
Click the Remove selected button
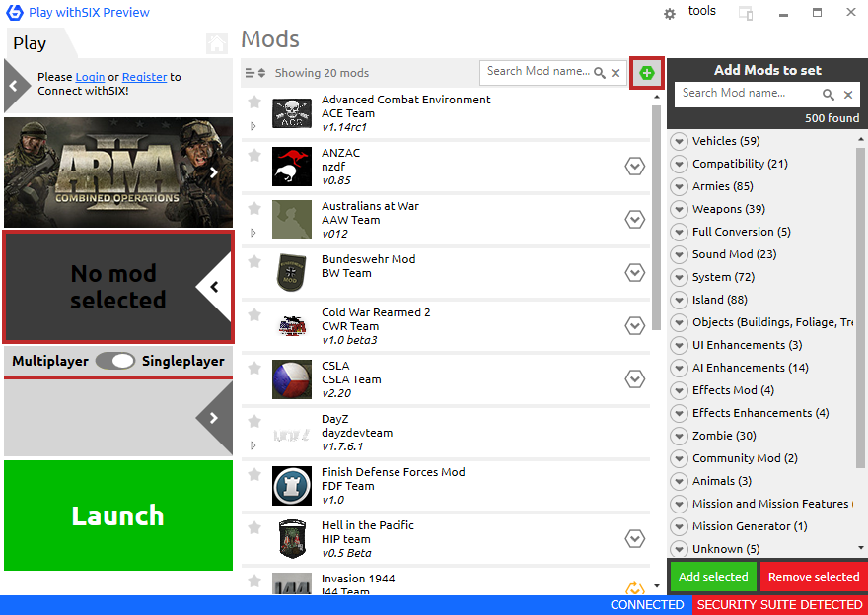[814, 577]
